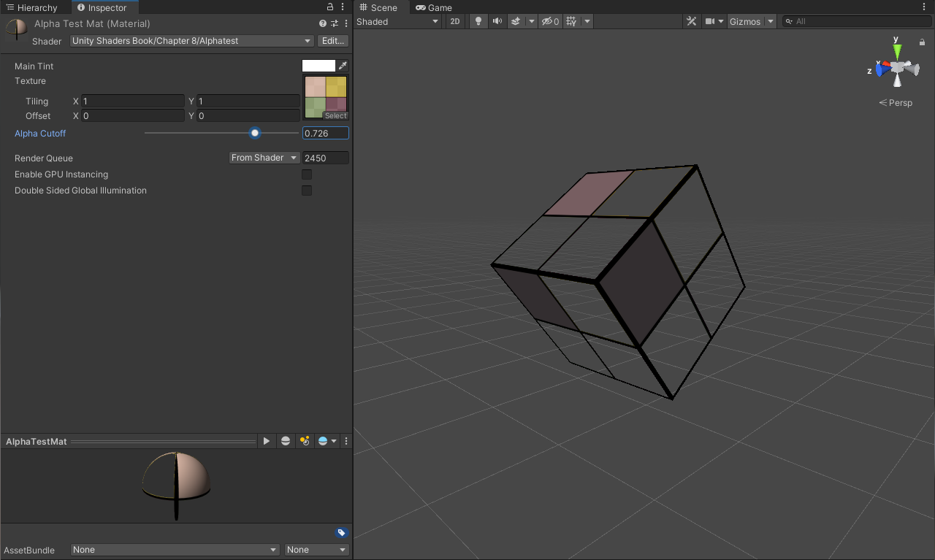Click the Tiling X input field
Image resolution: width=935 pixels, height=560 pixels.
point(133,101)
